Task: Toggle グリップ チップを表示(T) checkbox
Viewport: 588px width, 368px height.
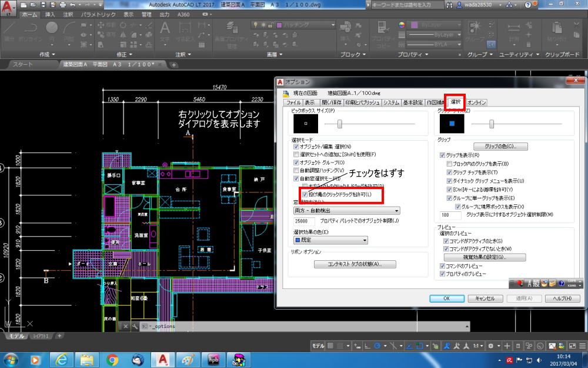Action: [x=449, y=173]
